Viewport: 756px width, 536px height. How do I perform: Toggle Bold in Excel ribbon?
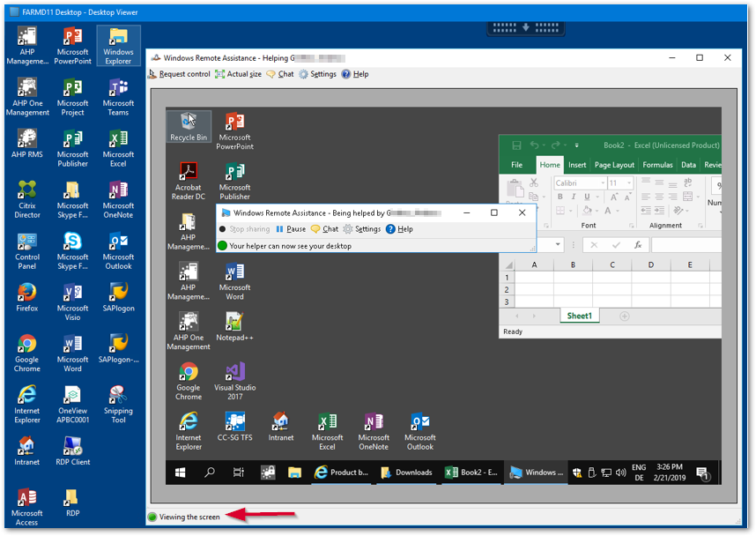[x=560, y=197]
